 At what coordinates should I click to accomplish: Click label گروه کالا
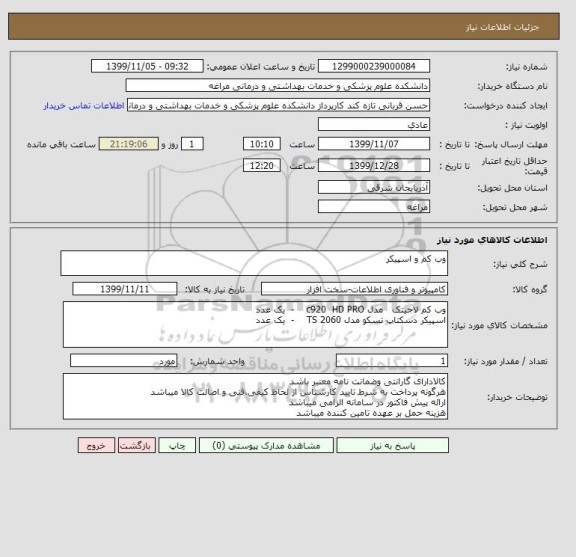[x=530, y=290]
